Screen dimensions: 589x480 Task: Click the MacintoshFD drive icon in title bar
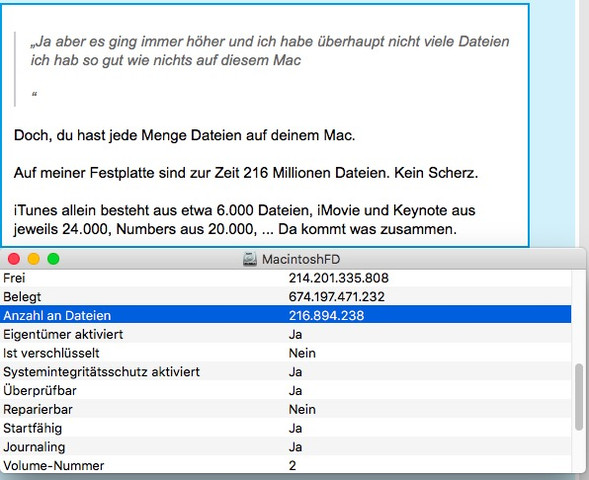coord(250,259)
